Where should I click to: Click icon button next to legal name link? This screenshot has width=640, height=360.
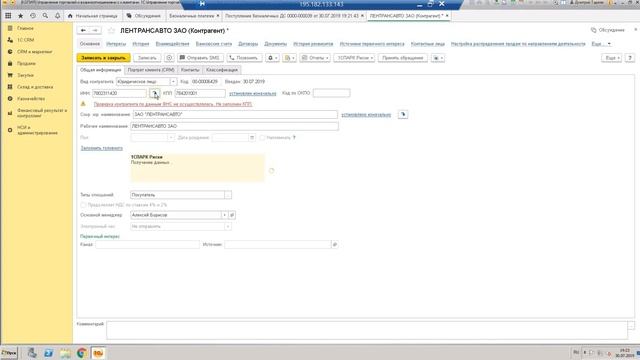[403, 115]
